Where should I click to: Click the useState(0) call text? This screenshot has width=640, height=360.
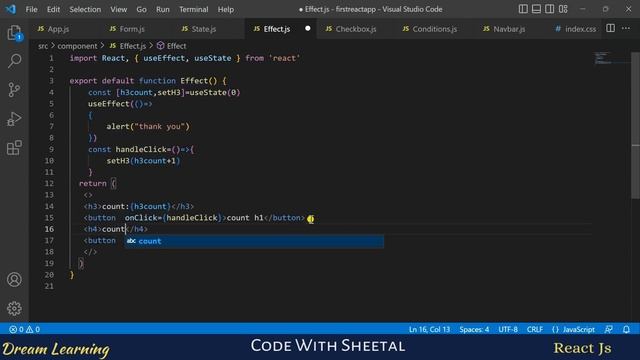pos(215,92)
